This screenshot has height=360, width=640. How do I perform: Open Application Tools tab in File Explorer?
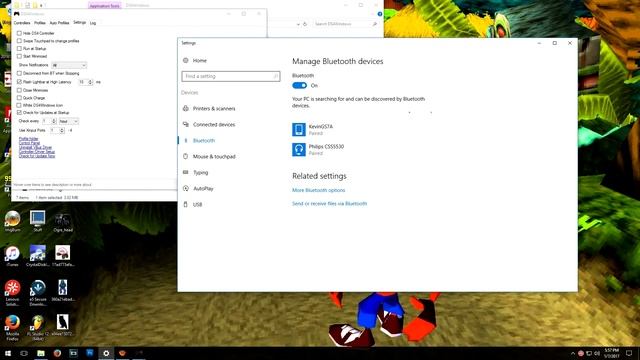click(104, 6)
